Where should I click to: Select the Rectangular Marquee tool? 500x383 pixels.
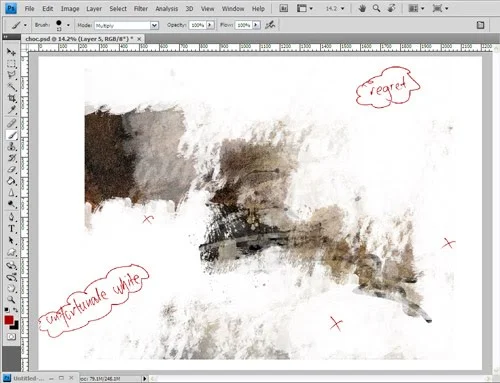[11, 63]
